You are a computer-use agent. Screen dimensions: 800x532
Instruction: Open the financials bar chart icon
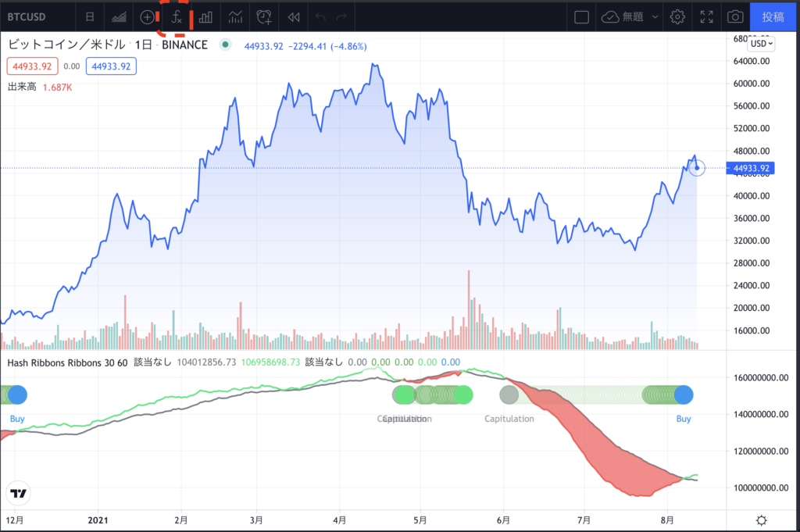point(205,17)
